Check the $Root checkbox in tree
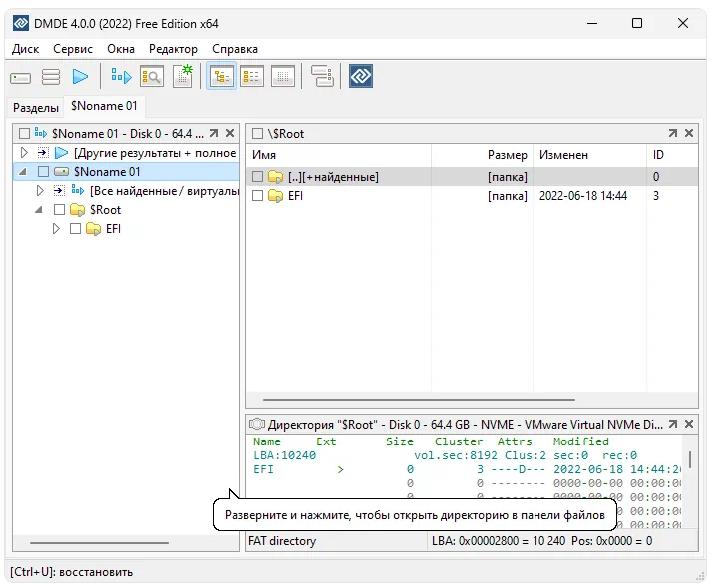Screen dimensions: 714x588 pyautogui.click(x=59, y=210)
